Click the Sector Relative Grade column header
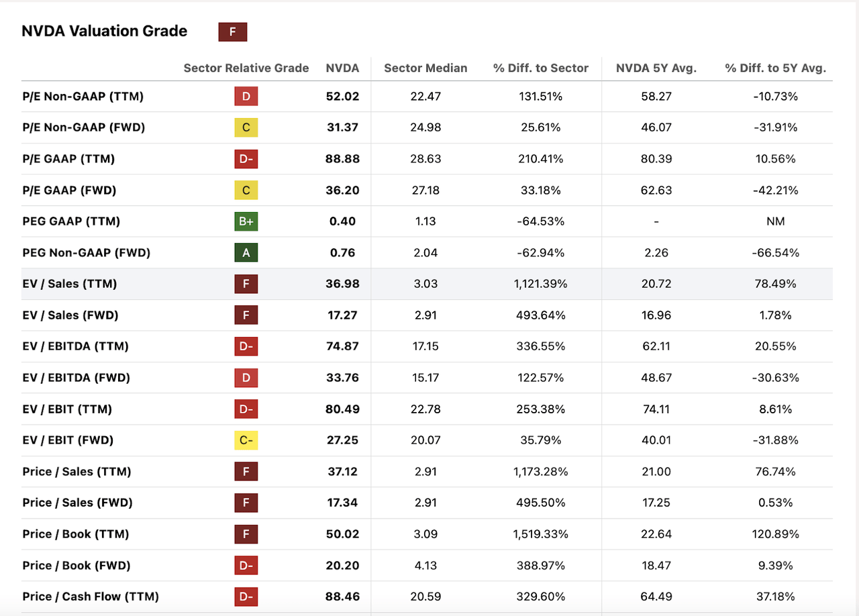The image size is (859, 616). (246, 68)
